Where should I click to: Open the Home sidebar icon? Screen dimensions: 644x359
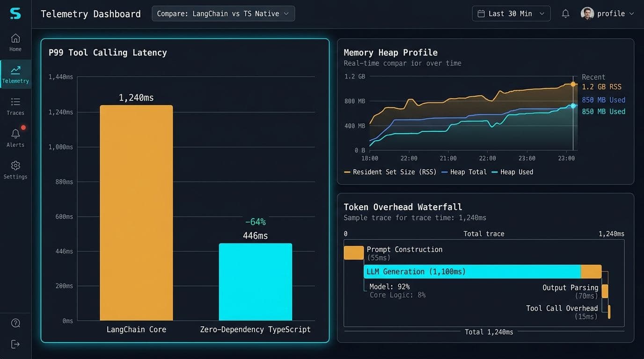[15, 38]
